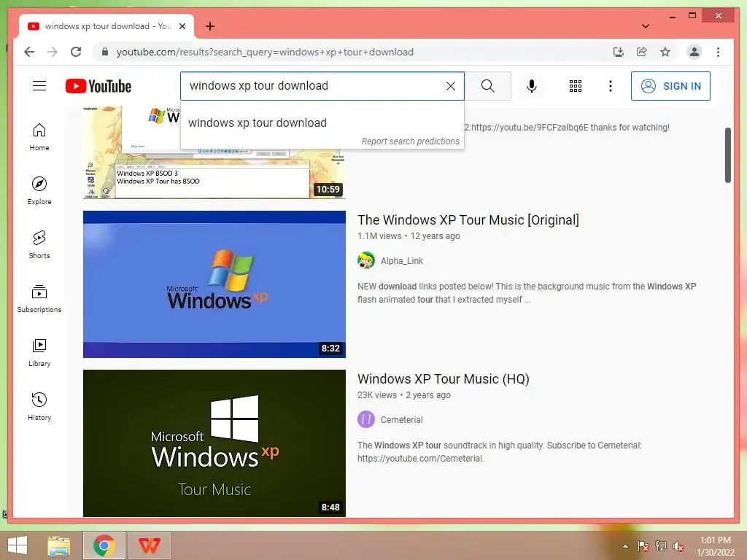This screenshot has height=560, width=747.
Task: Open the Cemeterial channel name
Action: 402,420
